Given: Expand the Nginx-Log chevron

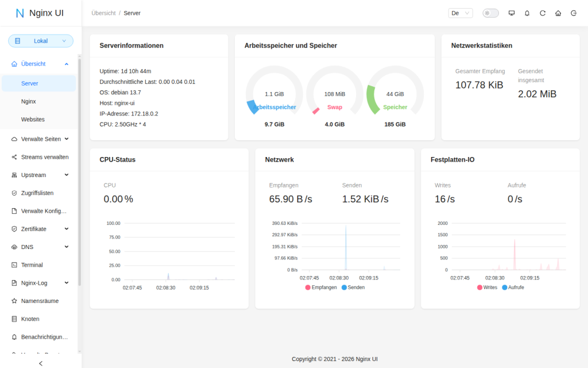Looking at the screenshot, I should [x=67, y=283].
